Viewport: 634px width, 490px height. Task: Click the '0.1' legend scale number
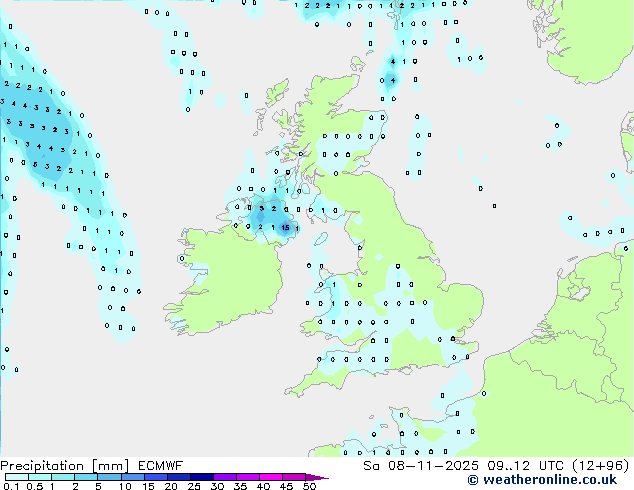coord(11,486)
